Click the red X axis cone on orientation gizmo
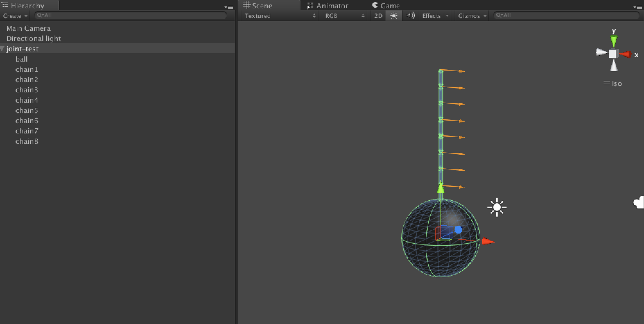The width and height of the screenshot is (644, 324). click(x=625, y=55)
